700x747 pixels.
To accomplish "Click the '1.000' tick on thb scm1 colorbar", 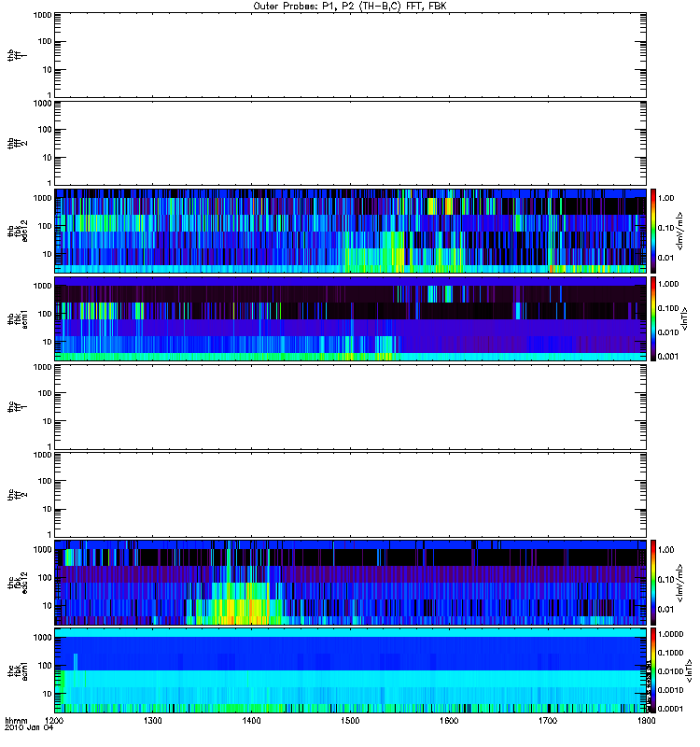I will click(668, 284).
